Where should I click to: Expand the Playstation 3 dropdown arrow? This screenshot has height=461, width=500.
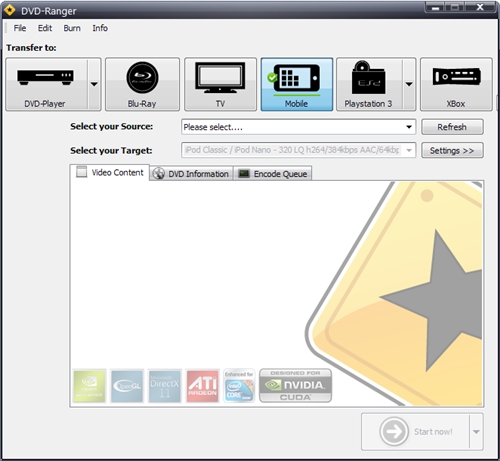click(x=409, y=84)
